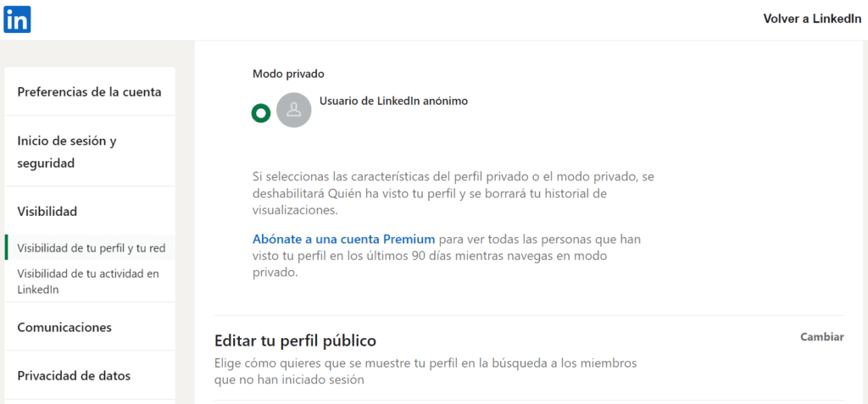Click Abónate a una cuenta Premium link
The height and width of the screenshot is (404, 868).
(344, 239)
